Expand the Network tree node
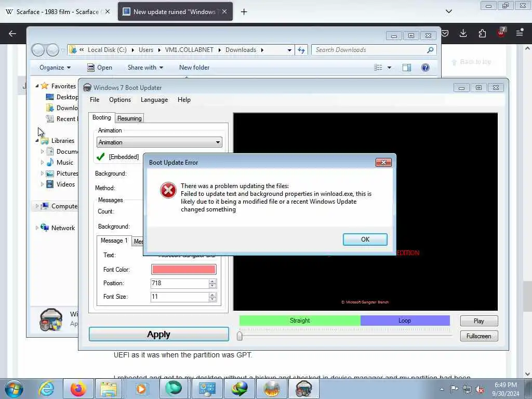Screen dimensions: 532x399 click(x=37, y=228)
